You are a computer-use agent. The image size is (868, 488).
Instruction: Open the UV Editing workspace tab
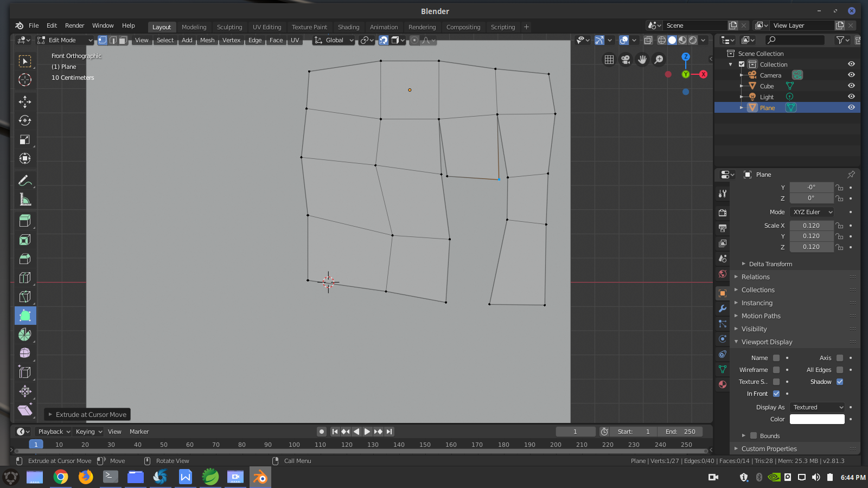267,27
